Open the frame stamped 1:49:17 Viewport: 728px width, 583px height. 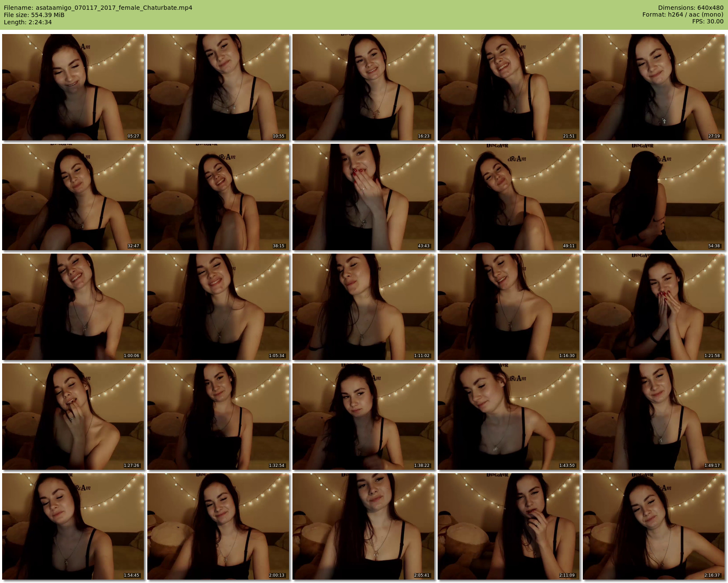coord(654,417)
